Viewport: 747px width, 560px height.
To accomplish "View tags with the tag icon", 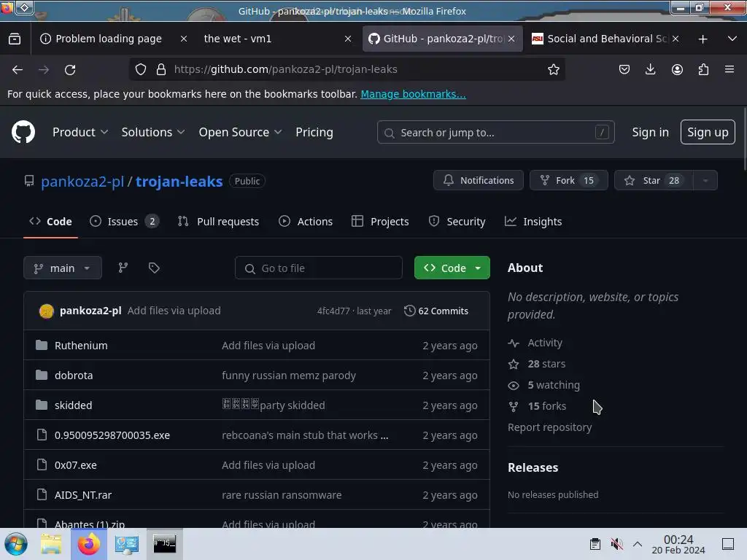I will (154, 268).
